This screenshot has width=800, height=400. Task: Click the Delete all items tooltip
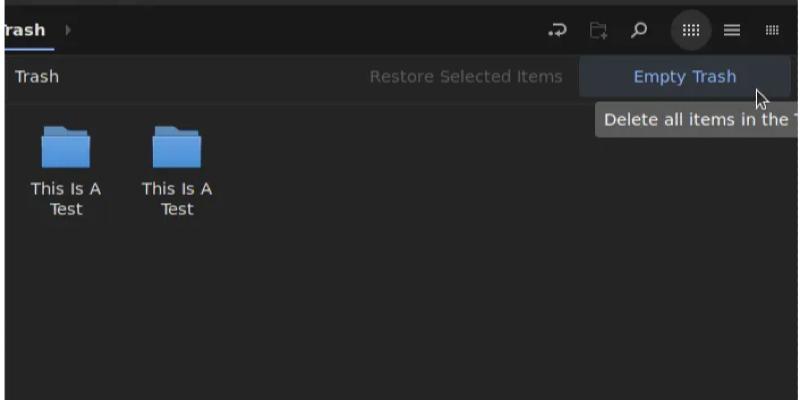(x=696, y=120)
